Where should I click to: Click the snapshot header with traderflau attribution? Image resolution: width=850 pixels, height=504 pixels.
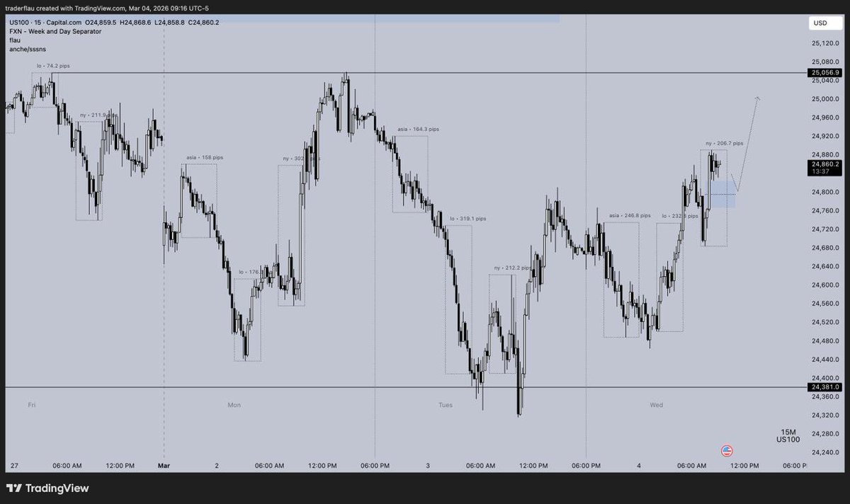[108, 8]
